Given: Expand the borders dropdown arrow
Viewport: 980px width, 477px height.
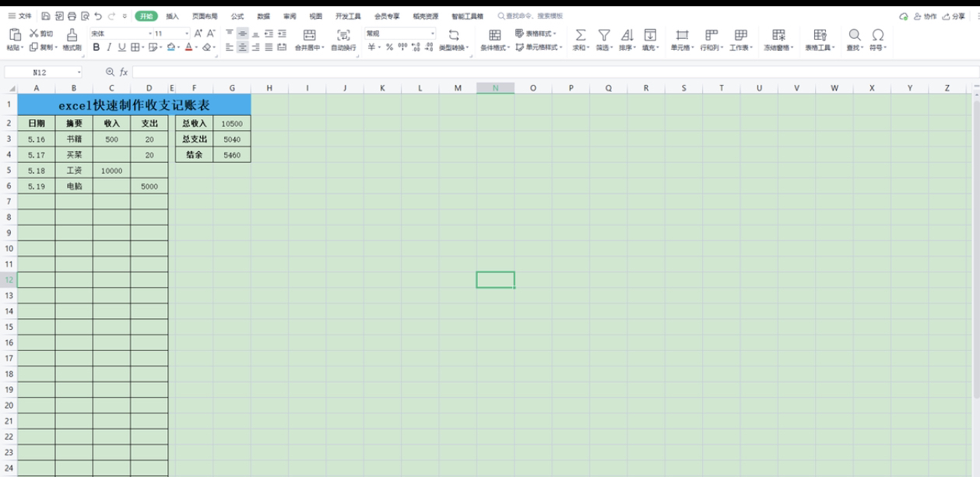Looking at the screenshot, I should (x=142, y=47).
